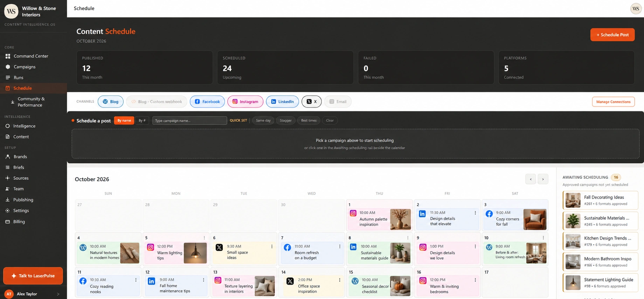Open options menu on Cozy reading nooks post
This screenshot has width=644, height=299.
tap(136, 280)
